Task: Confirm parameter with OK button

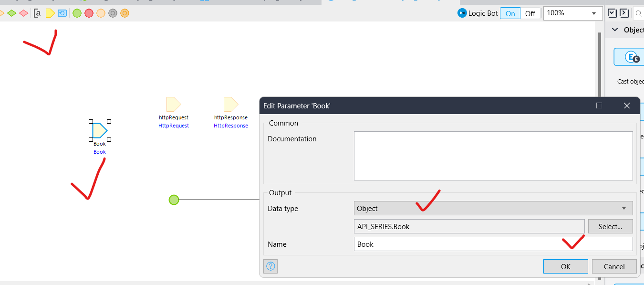Action: click(565, 266)
